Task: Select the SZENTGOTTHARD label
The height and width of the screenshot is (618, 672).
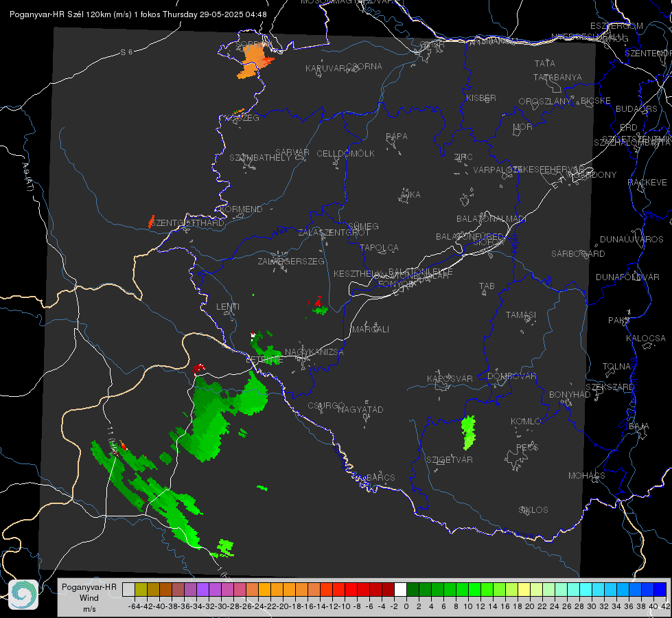Action: coord(187,223)
